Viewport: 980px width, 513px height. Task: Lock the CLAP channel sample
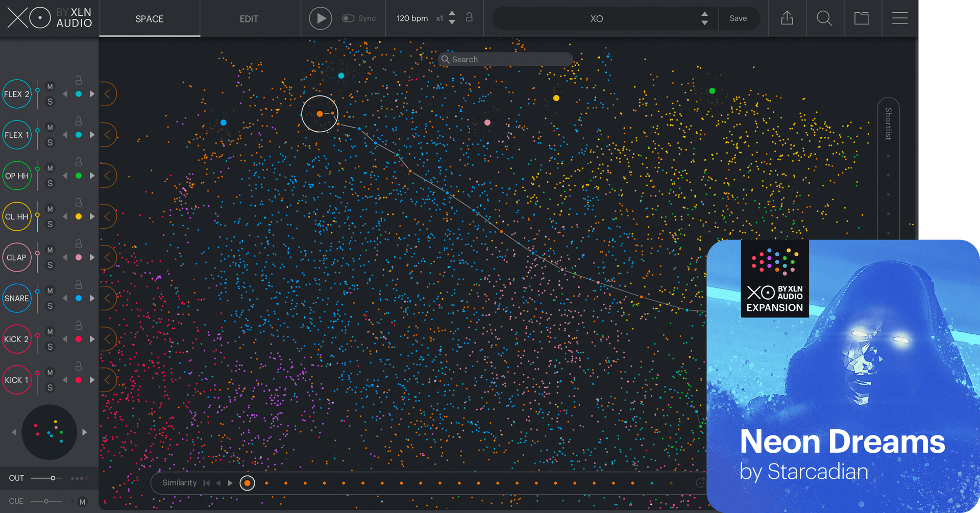pos(79,243)
